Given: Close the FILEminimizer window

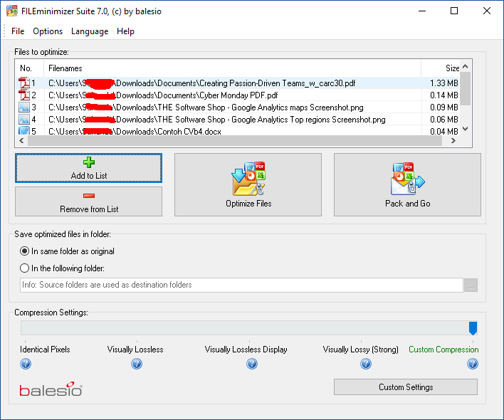Looking at the screenshot, I should pyautogui.click(x=487, y=11).
